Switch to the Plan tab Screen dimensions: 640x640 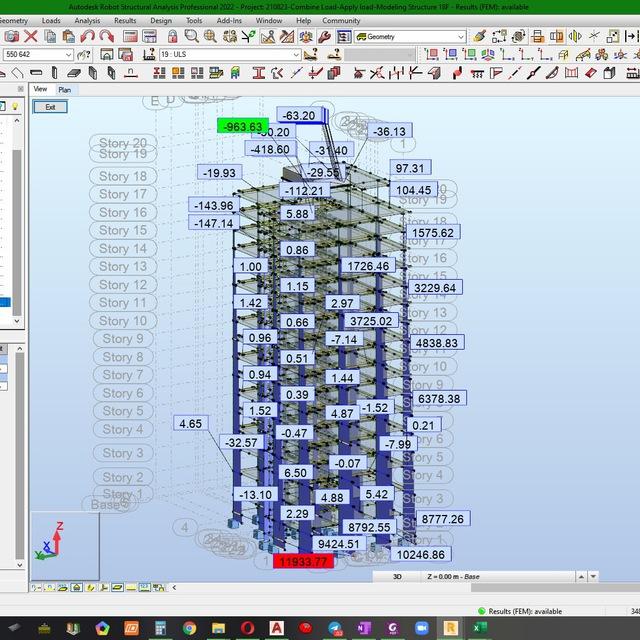(64, 90)
